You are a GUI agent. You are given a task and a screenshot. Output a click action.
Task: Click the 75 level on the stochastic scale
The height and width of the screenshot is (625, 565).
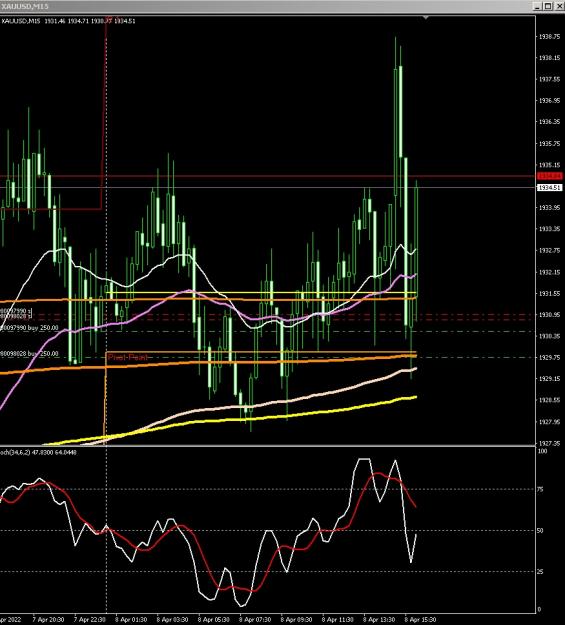[x=540, y=489]
